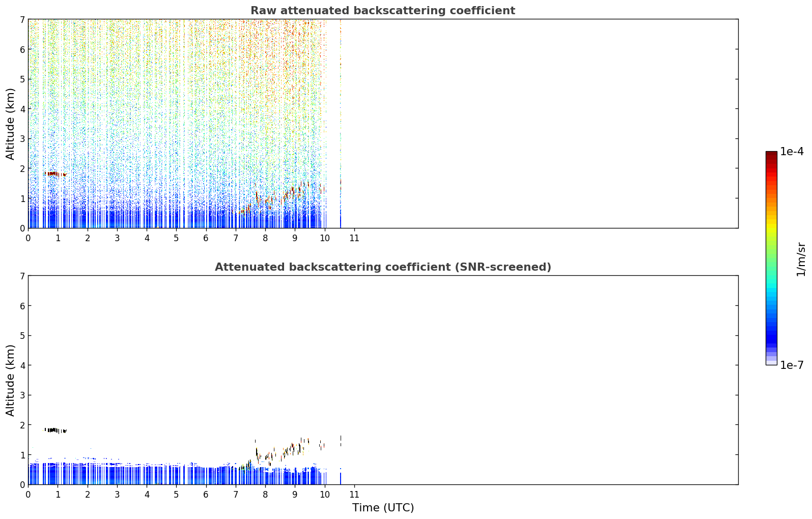The height and width of the screenshot is (519, 812).
Task: Click the top plot Altitude (km) label
Action: point(11,124)
